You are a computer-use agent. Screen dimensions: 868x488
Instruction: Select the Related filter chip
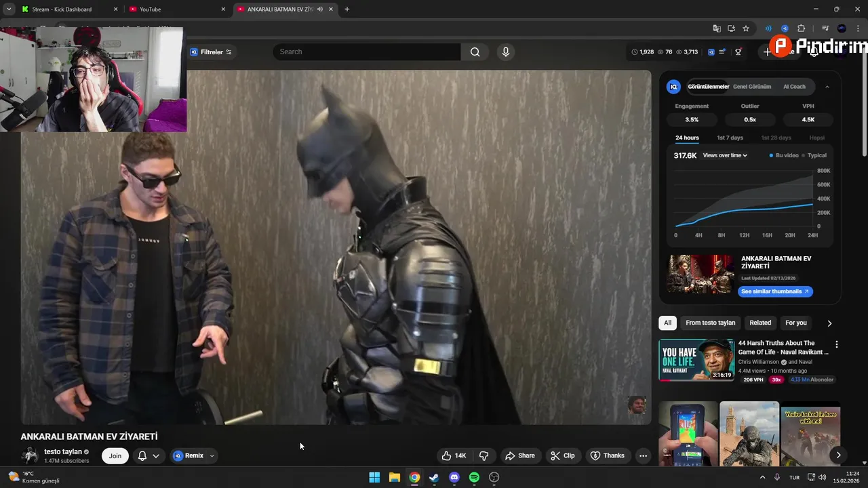(x=760, y=323)
